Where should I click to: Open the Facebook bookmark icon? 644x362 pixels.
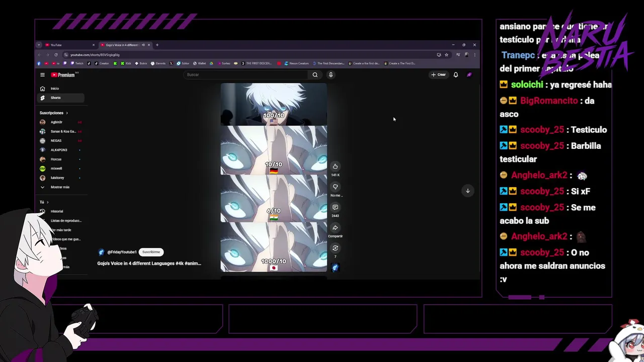pyautogui.click(x=39, y=63)
